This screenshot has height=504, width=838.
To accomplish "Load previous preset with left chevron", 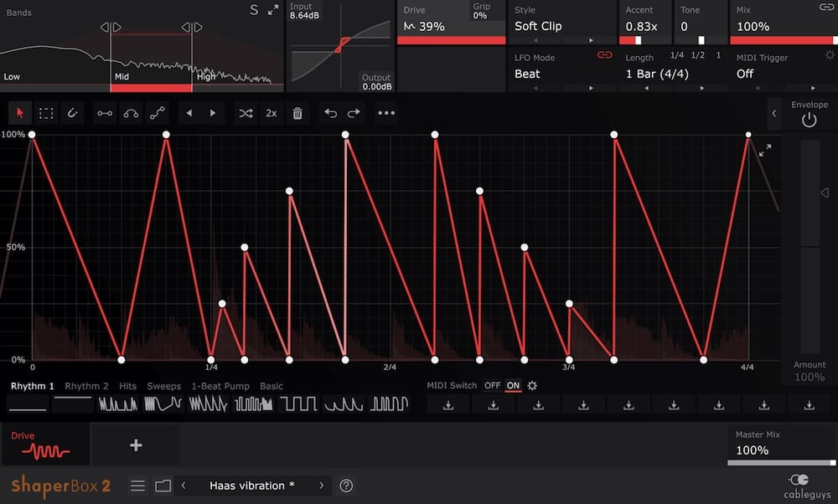I will point(184,486).
